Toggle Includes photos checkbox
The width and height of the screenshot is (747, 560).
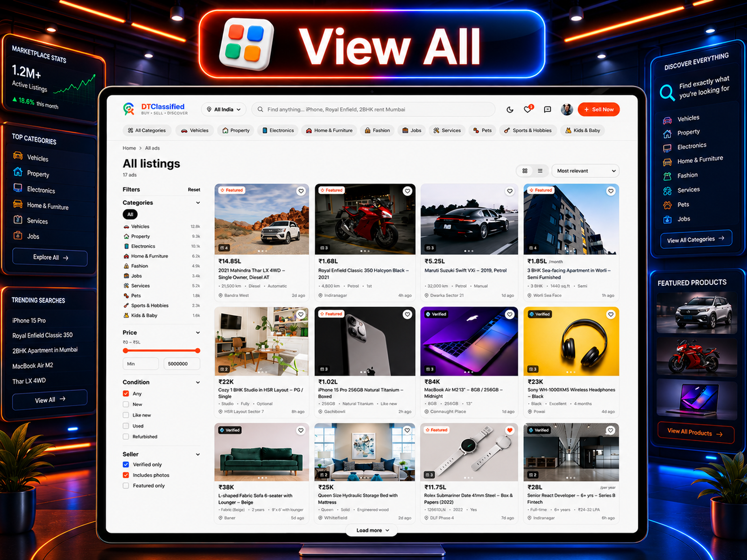point(126,475)
